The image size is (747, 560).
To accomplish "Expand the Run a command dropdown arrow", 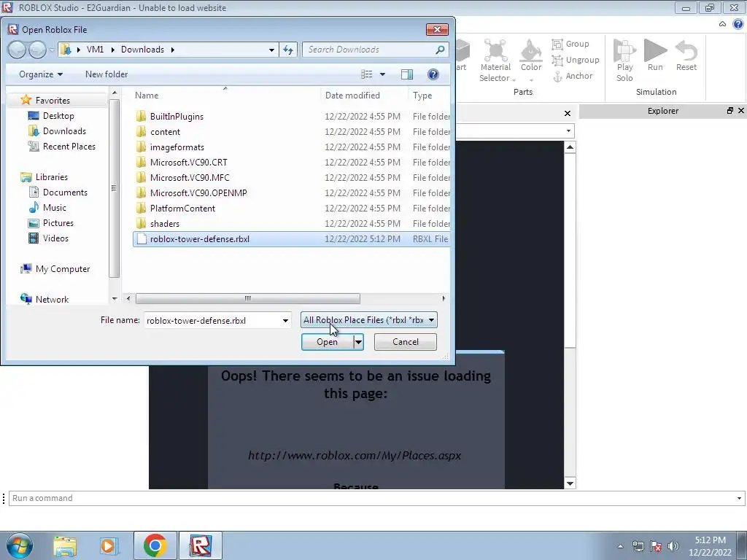I will (739, 498).
